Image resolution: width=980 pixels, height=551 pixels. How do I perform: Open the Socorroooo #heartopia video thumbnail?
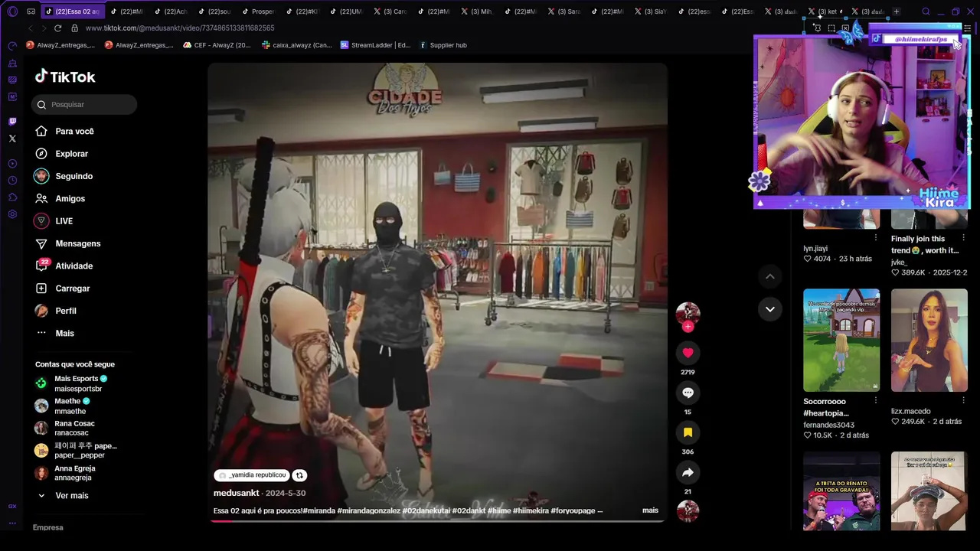(841, 341)
